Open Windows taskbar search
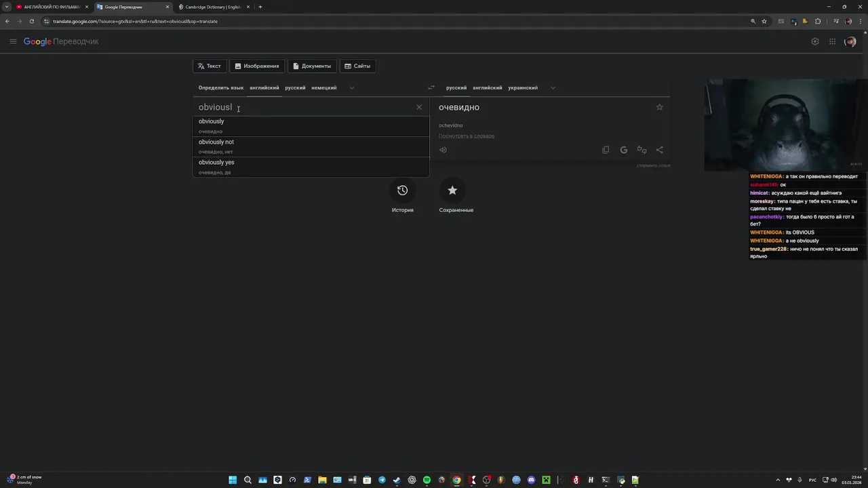 pos(248,480)
